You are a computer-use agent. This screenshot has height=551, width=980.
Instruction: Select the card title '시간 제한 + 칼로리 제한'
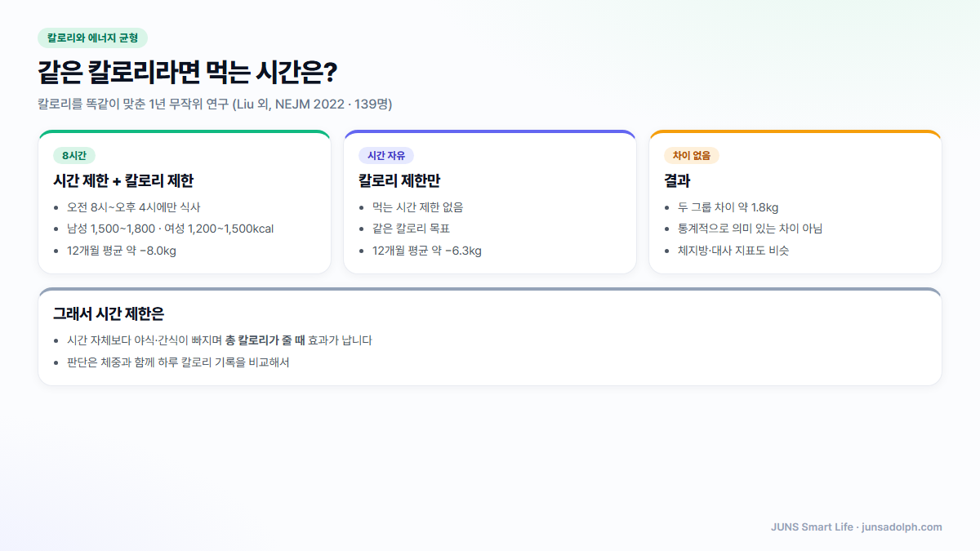click(123, 180)
